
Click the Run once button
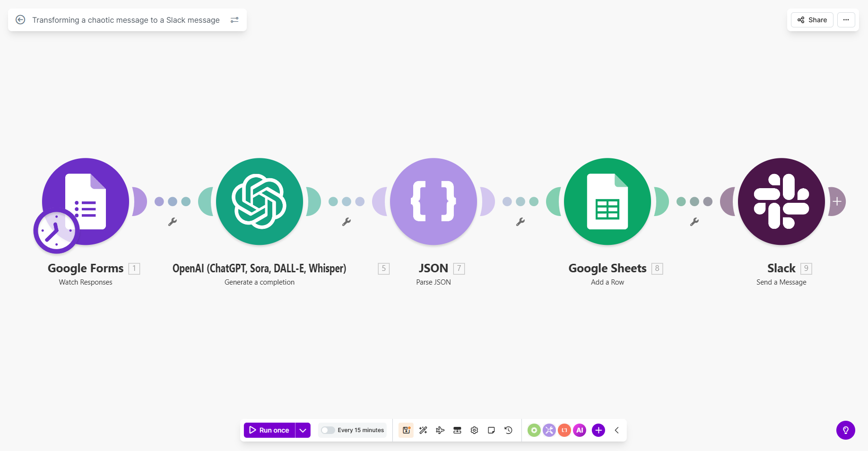[269, 430]
